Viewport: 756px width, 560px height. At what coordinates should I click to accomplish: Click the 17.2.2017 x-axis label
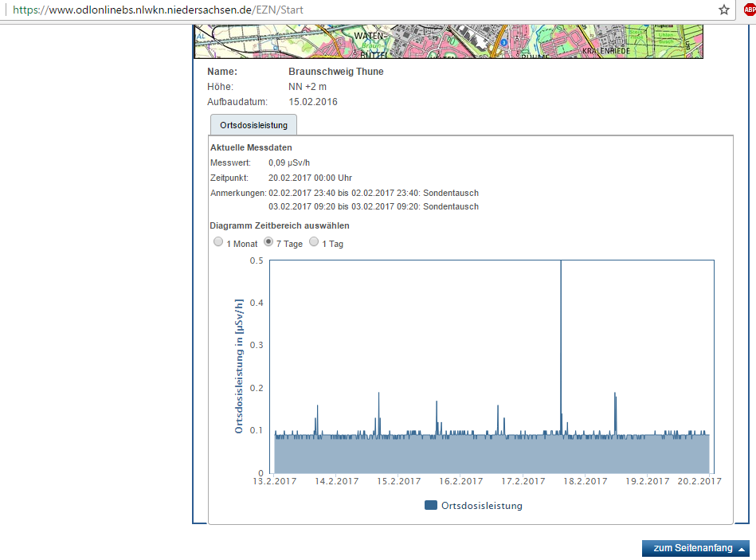click(x=523, y=481)
